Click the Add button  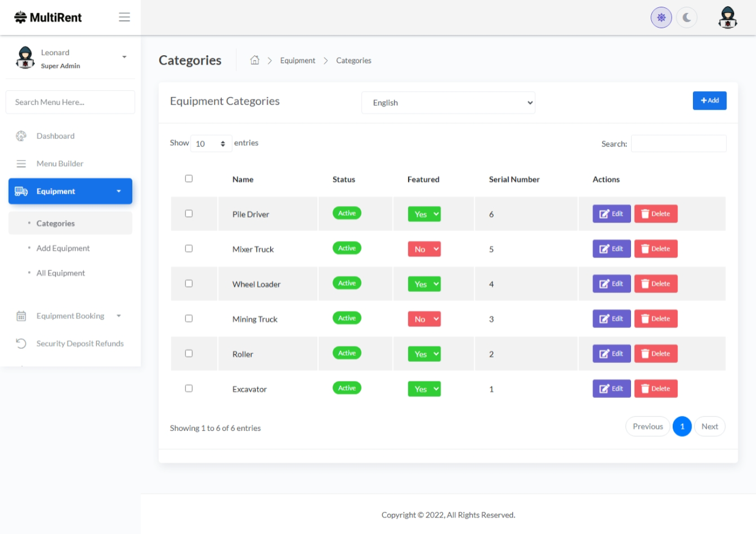tap(709, 101)
